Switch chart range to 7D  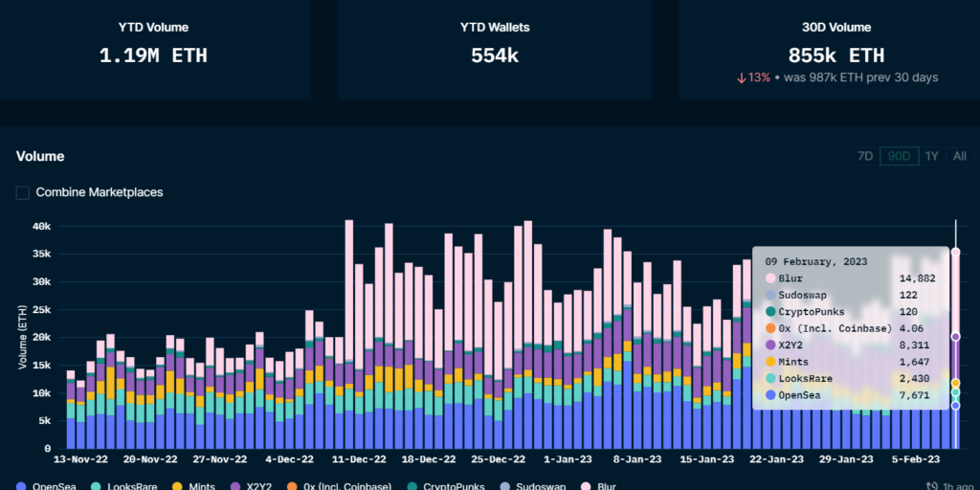coord(865,156)
